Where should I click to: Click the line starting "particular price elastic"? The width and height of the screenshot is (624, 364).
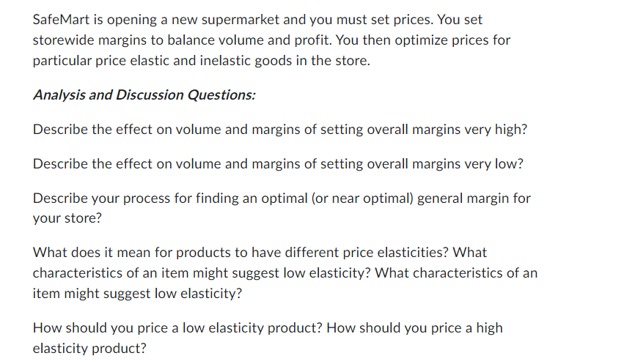[202, 61]
